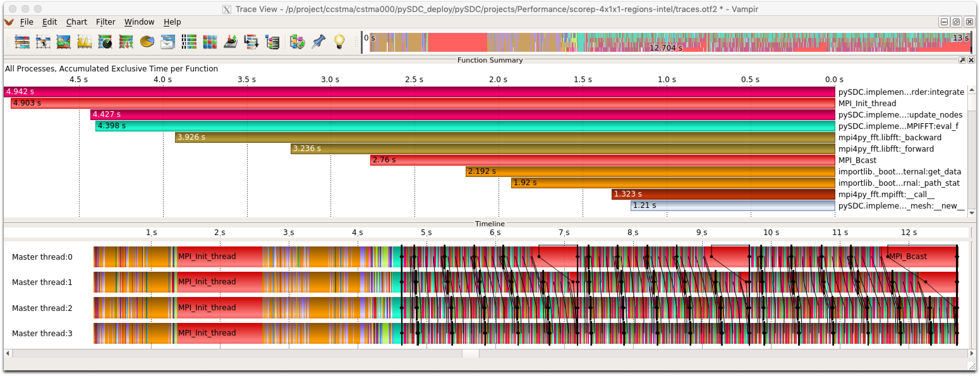Open the Filter menu

(x=106, y=22)
